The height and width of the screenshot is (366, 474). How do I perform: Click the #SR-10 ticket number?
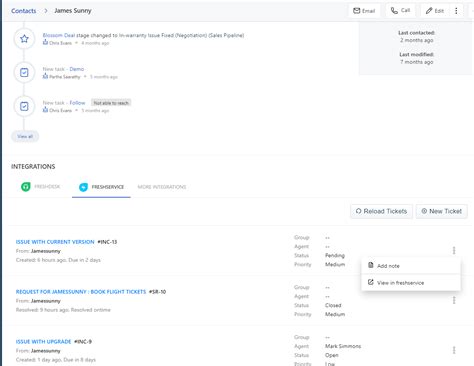pos(157,292)
